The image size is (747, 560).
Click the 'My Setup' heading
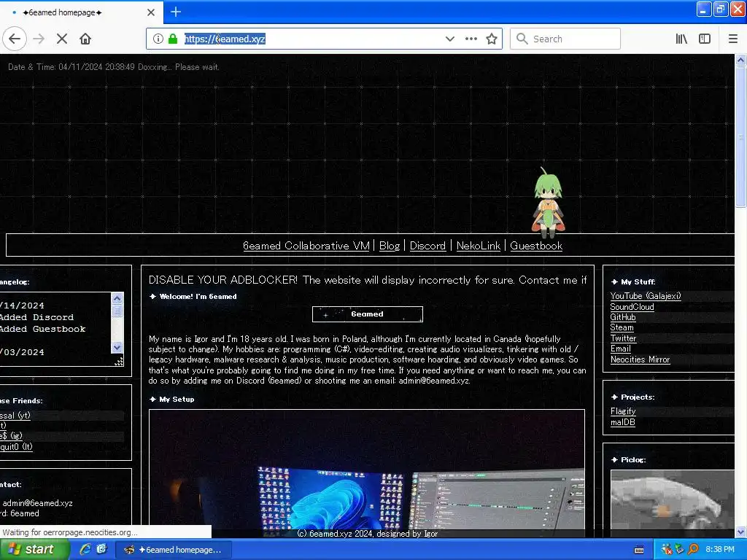tap(177, 399)
